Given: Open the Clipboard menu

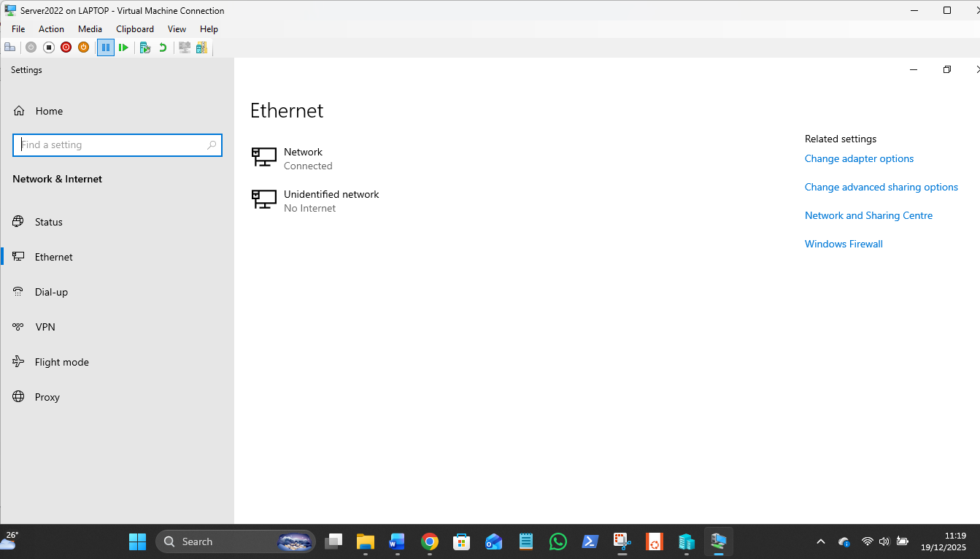Looking at the screenshot, I should [135, 29].
